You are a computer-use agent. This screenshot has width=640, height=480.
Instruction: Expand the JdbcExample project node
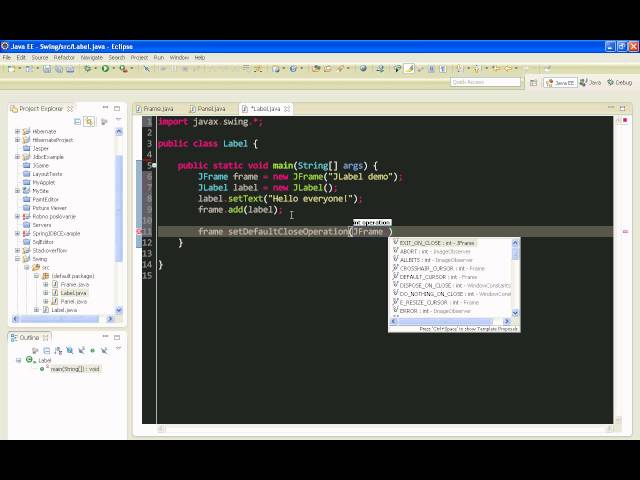17,157
